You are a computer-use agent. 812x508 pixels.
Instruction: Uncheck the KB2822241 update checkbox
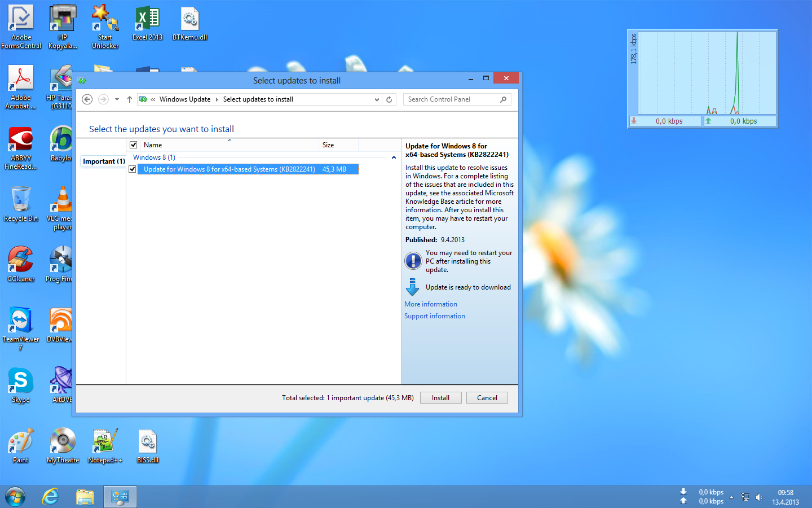133,169
